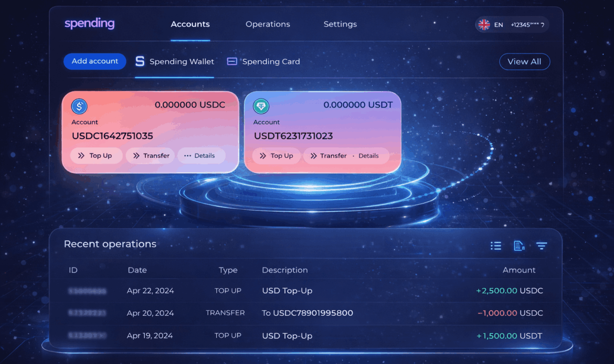Open Details on the USDC account card
Screen dimensions: 614x364
[x=200, y=156]
